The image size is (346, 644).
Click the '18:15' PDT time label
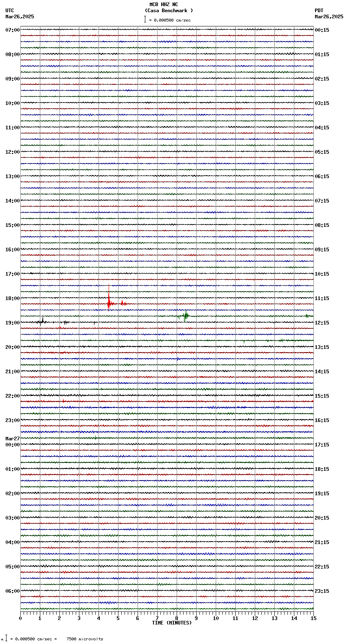(322, 469)
